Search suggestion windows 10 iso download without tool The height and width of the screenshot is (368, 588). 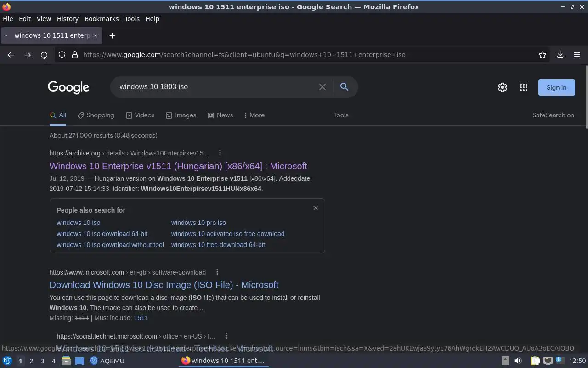tap(110, 245)
